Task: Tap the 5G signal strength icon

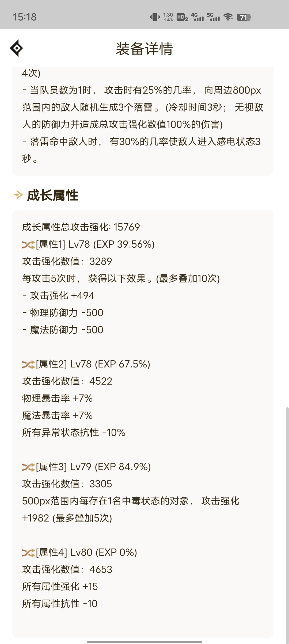Action: [x=213, y=17]
